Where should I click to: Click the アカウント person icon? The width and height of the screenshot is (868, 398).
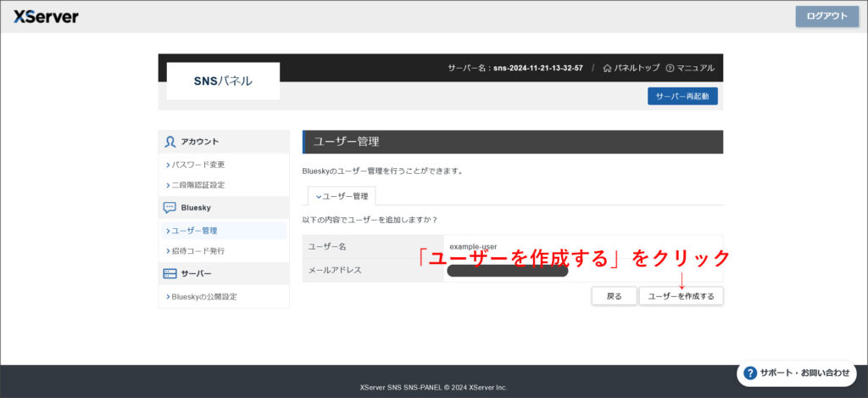(x=170, y=142)
